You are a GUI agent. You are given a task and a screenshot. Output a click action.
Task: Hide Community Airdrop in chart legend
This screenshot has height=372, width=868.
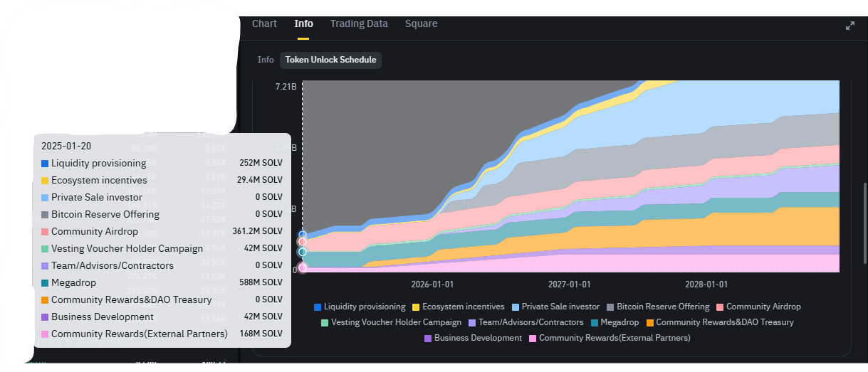pyautogui.click(x=758, y=307)
